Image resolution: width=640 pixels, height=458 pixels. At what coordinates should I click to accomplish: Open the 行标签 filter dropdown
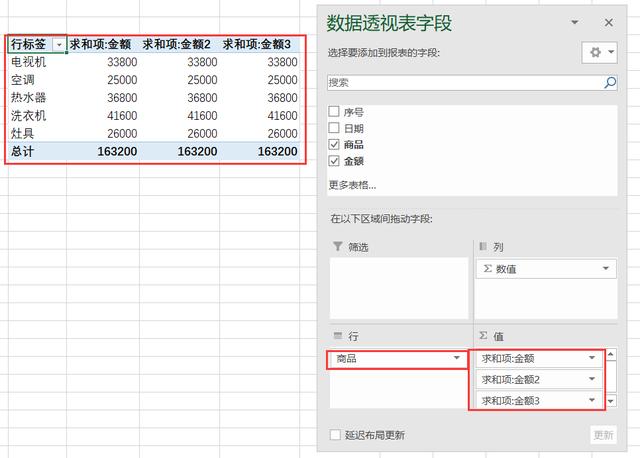click(59, 44)
